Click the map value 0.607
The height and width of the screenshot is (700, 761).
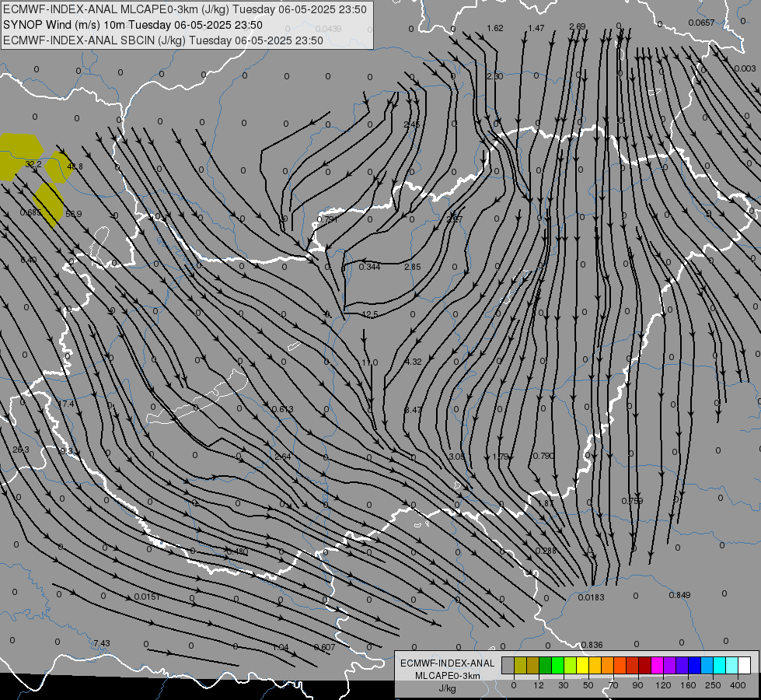point(325,648)
